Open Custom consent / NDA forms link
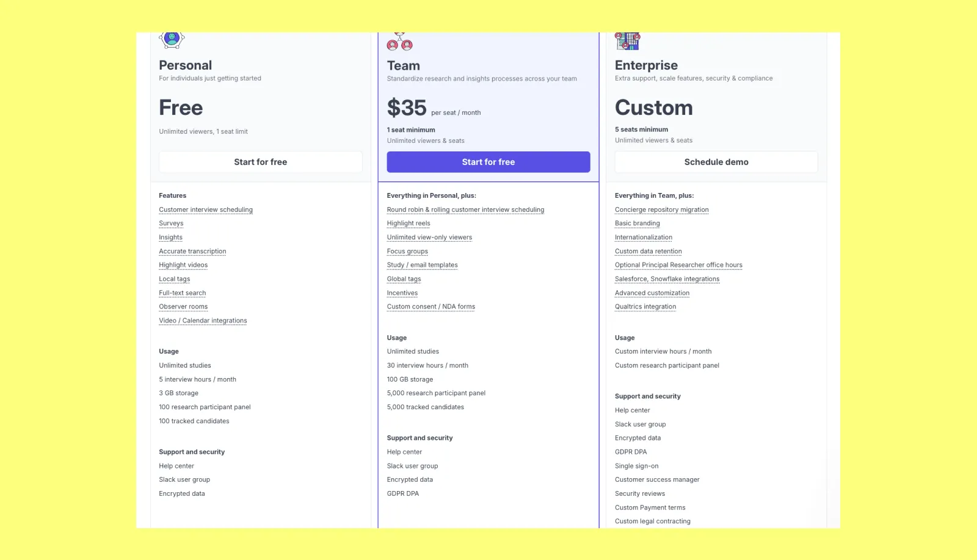The height and width of the screenshot is (560, 977). pos(430,307)
